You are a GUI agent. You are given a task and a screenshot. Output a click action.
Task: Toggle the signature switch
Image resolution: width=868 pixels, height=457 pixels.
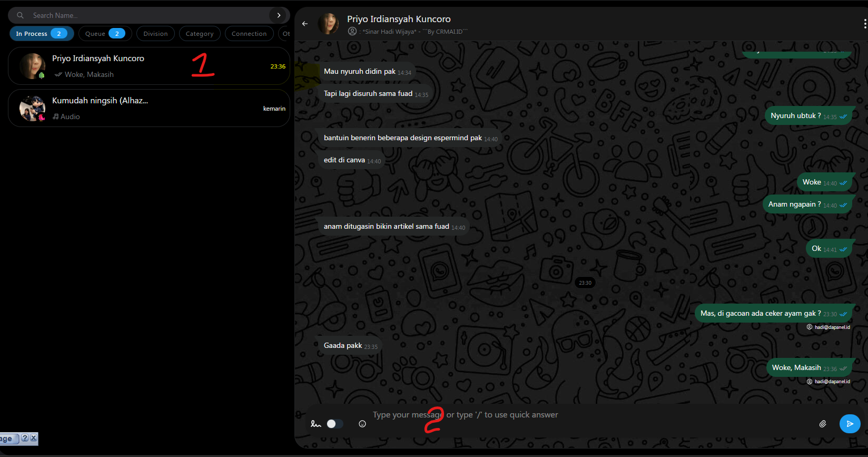coord(335,424)
